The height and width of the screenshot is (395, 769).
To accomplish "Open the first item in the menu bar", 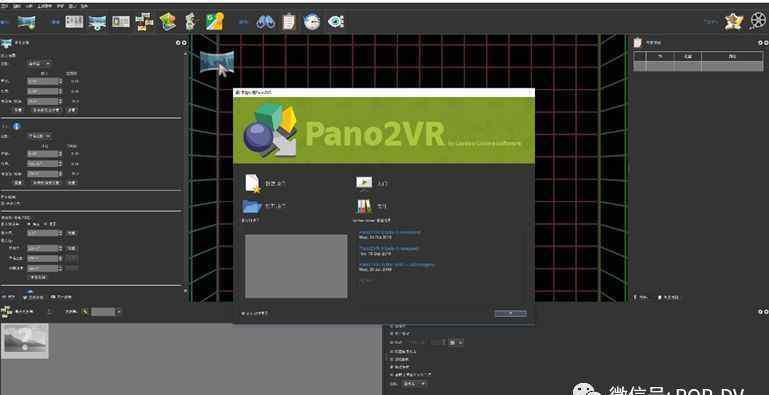I will pyautogui.click(x=4, y=6).
